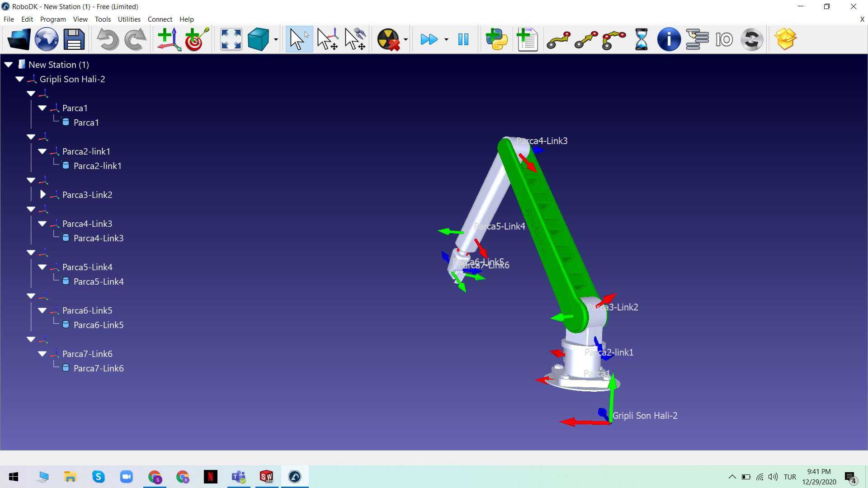Click the Pause simulation button
The height and width of the screenshot is (488, 868).
point(463,39)
